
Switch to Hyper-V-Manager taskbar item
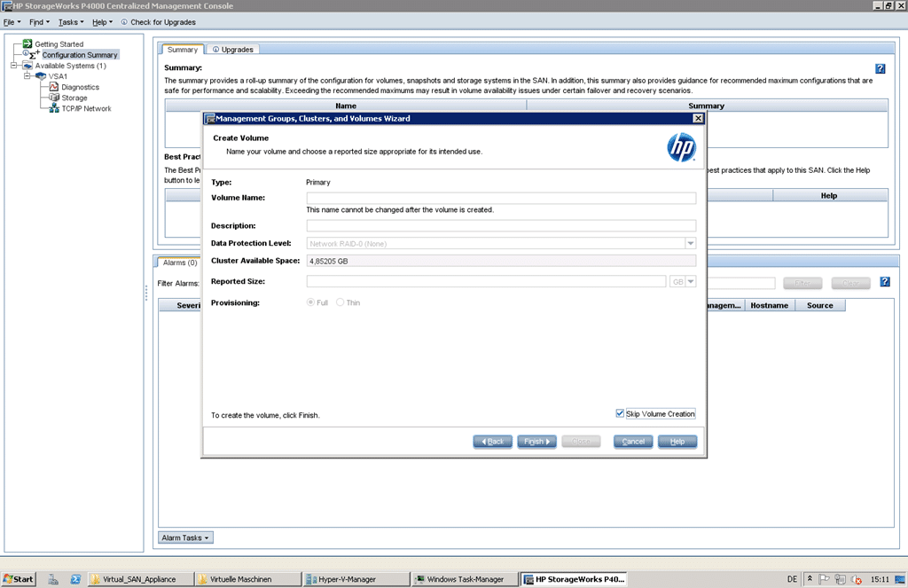[355, 579]
